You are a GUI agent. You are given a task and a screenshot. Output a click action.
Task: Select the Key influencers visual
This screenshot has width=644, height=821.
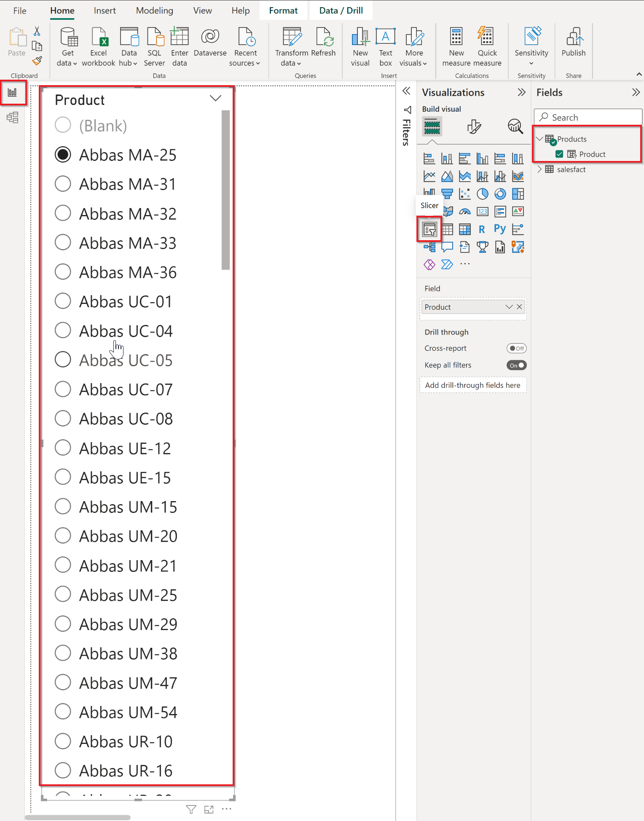tap(518, 229)
